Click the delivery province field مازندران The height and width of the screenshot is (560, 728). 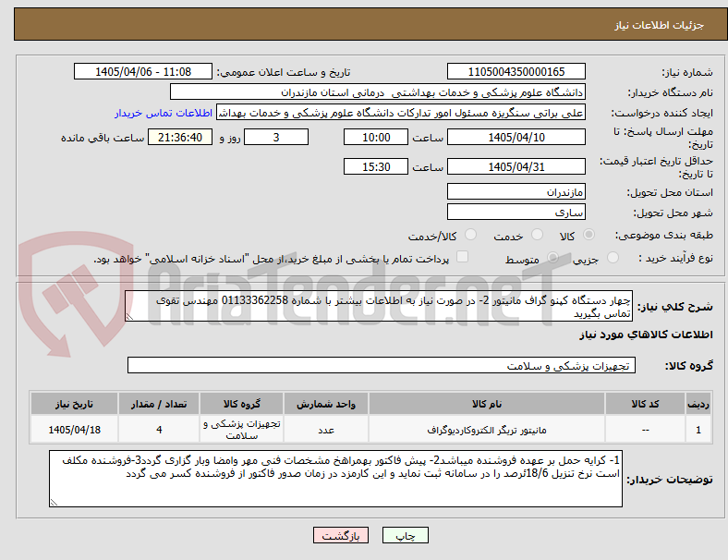pos(516,191)
